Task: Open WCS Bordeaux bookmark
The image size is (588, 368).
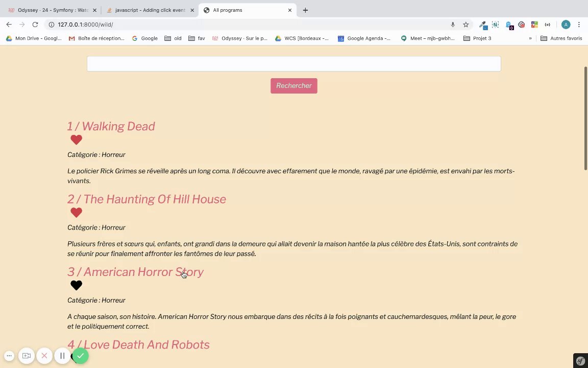Action: click(x=302, y=38)
